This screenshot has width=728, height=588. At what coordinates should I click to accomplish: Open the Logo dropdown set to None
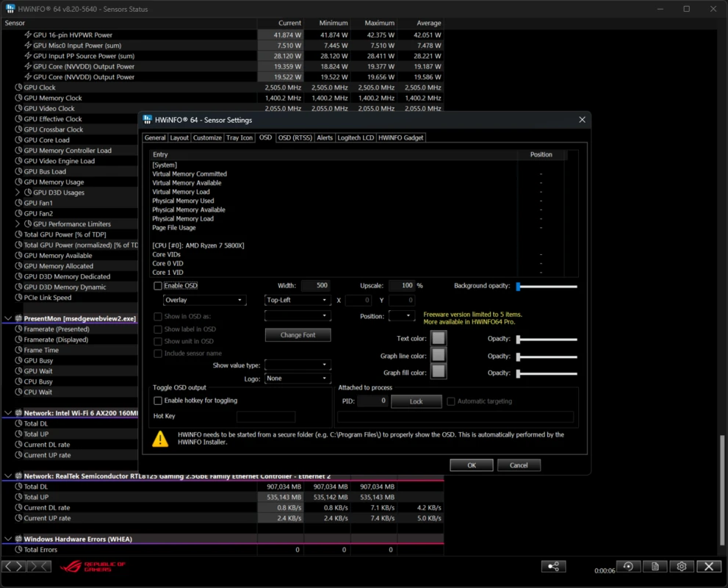(298, 379)
